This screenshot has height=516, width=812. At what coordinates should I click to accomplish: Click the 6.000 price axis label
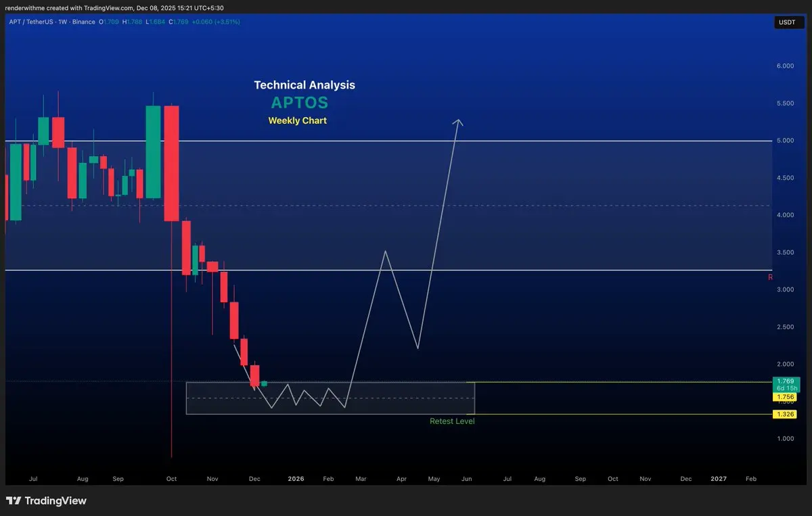(x=784, y=66)
